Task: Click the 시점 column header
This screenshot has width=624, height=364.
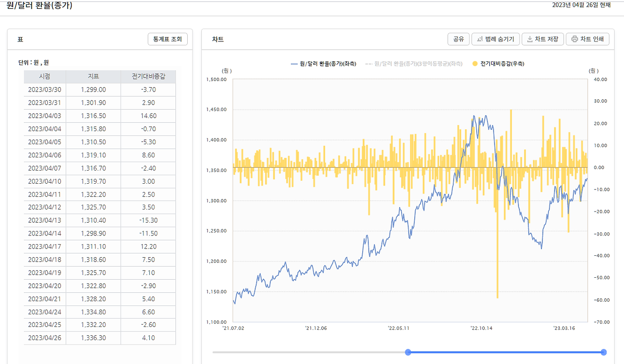Action: (x=45, y=77)
